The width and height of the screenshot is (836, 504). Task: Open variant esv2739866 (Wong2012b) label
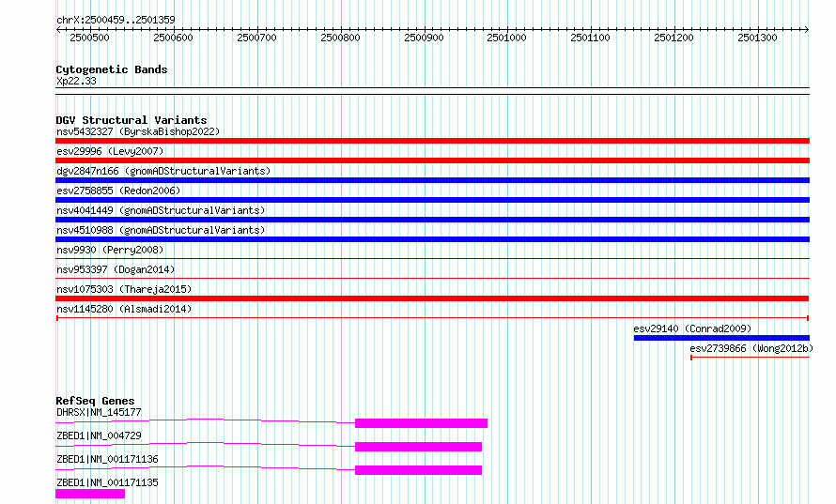751,348
